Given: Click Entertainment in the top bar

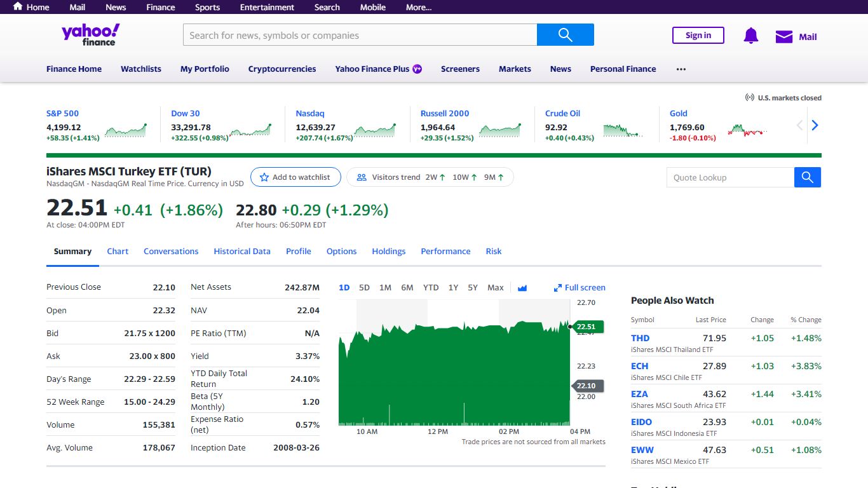Looking at the screenshot, I should pos(267,7).
